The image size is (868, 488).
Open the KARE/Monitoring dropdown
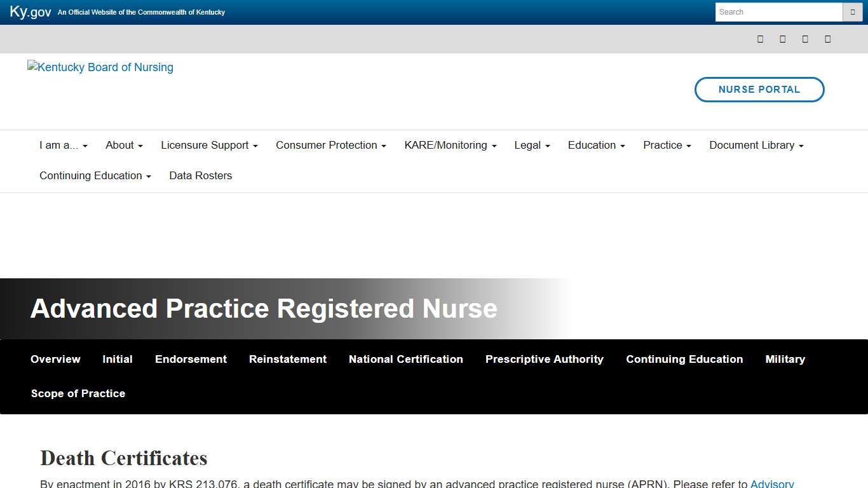click(x=449, y=145)
